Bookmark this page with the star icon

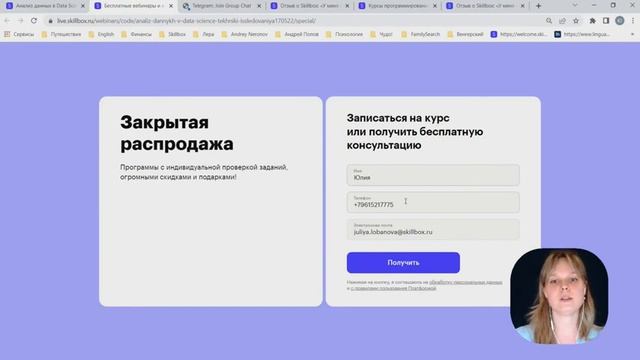pyautogui.click(x=576, y=21)
